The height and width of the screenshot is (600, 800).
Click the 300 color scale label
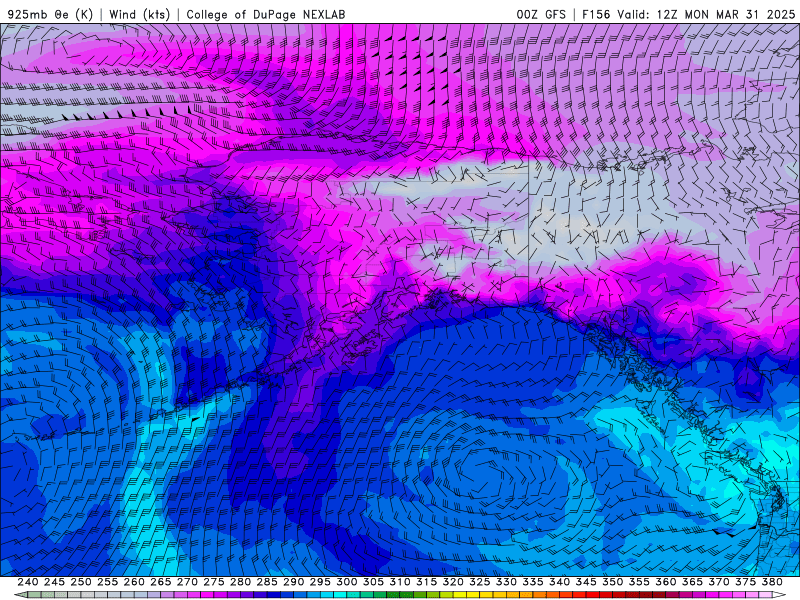click(346, 582)
